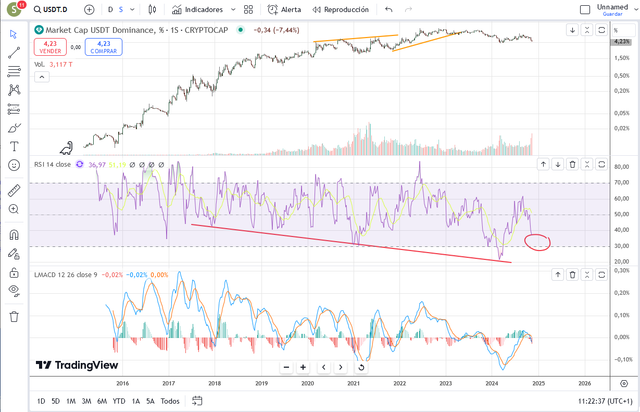Select the S weekly timeframe

tap(121, 9)
